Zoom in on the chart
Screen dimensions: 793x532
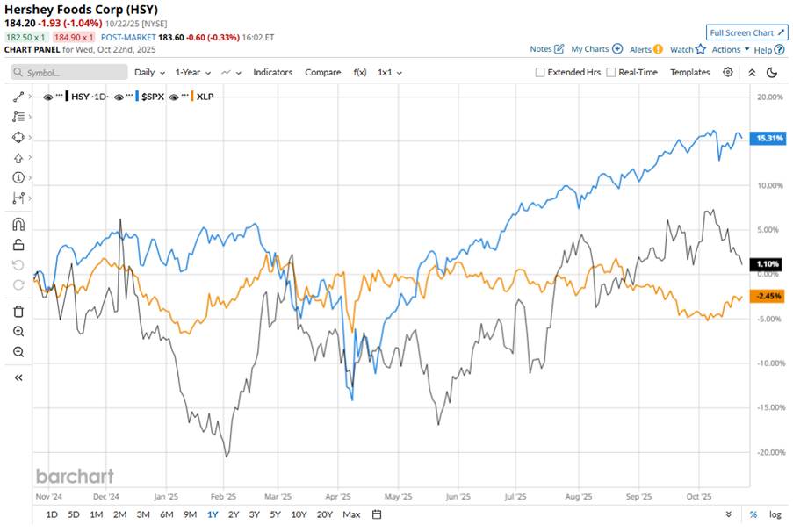18,332
